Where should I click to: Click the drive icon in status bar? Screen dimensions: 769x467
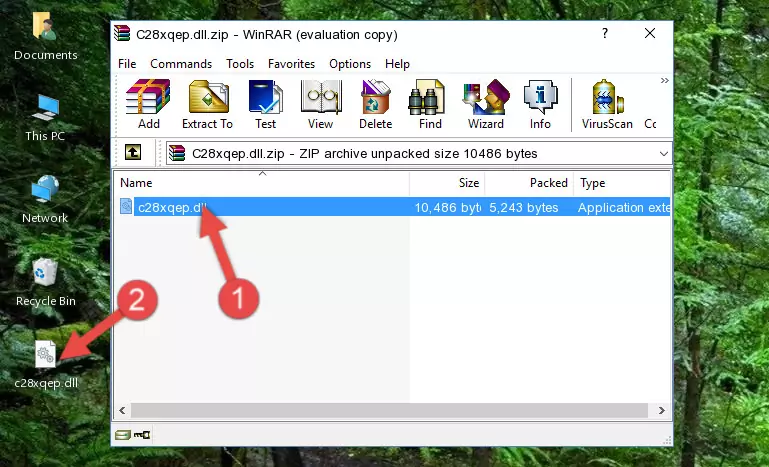click(123, 435)
